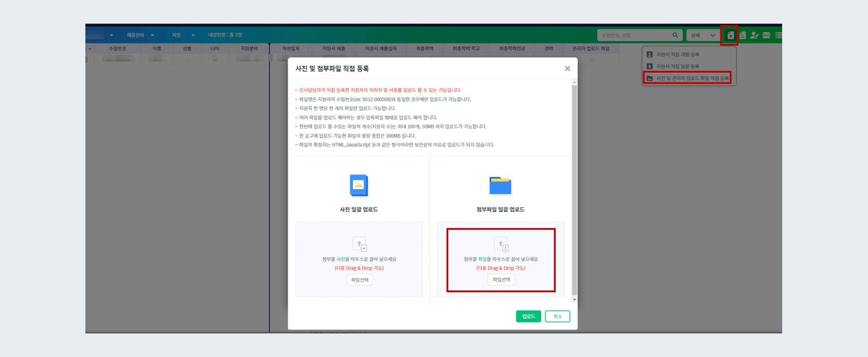Click the 수험번호 column header
This screenshot has height=357, width=868.
pos(117,49)
